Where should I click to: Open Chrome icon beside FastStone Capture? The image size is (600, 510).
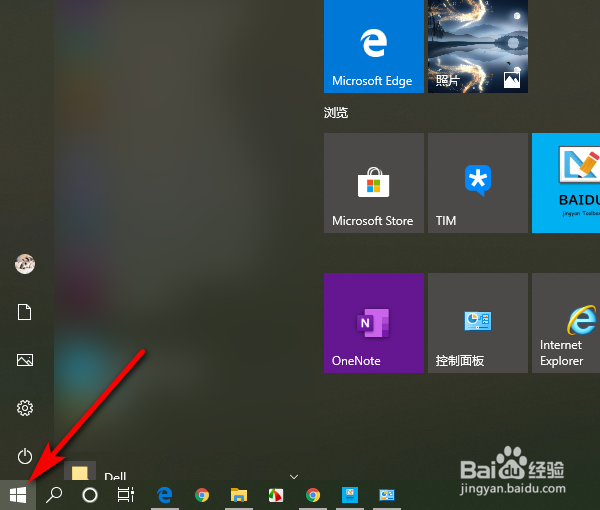(313, 495)
